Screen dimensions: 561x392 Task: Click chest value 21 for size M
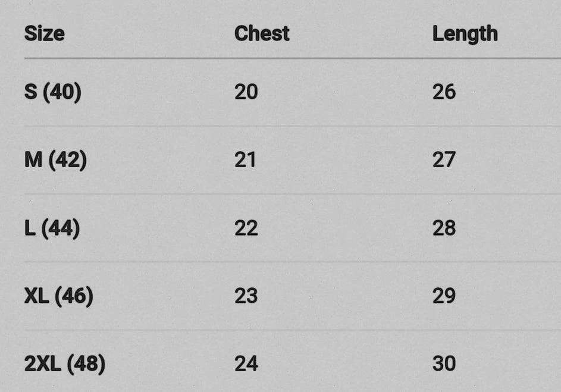pos(245,160)
